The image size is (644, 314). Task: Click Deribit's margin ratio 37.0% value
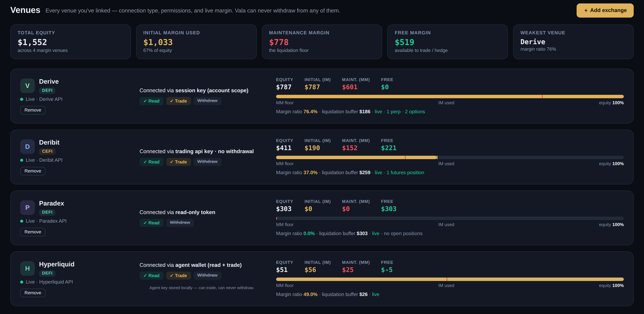click(x=310, y=173)
